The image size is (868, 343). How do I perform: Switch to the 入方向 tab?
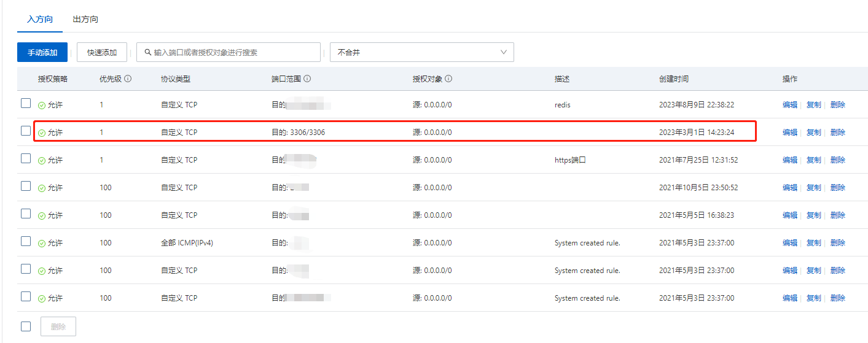coord(40,19)
